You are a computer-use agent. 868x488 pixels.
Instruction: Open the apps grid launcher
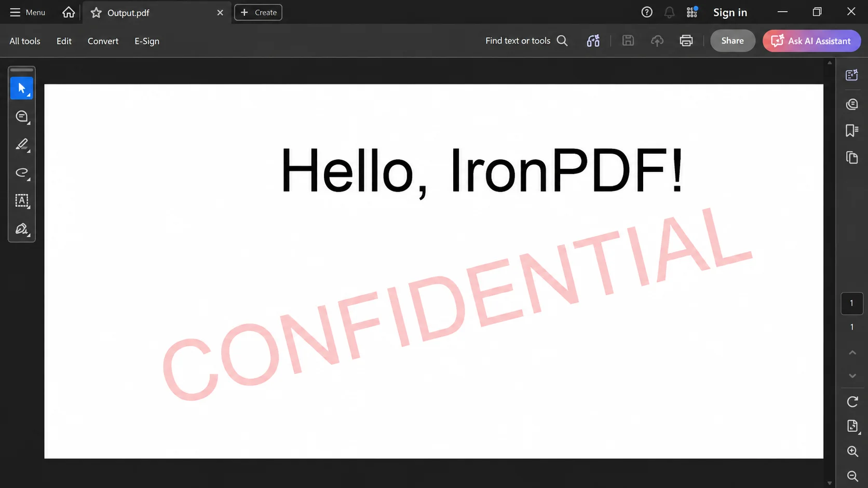click(692, 12)
